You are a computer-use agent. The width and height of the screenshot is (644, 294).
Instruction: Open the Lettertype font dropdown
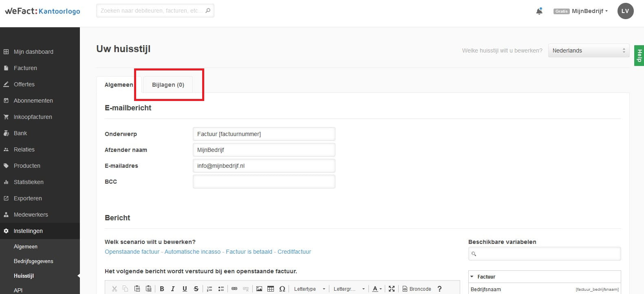309,289
